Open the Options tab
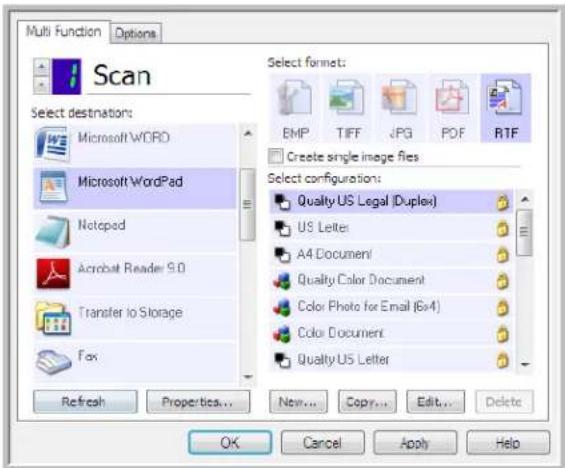565x468 pixels. 136,34
